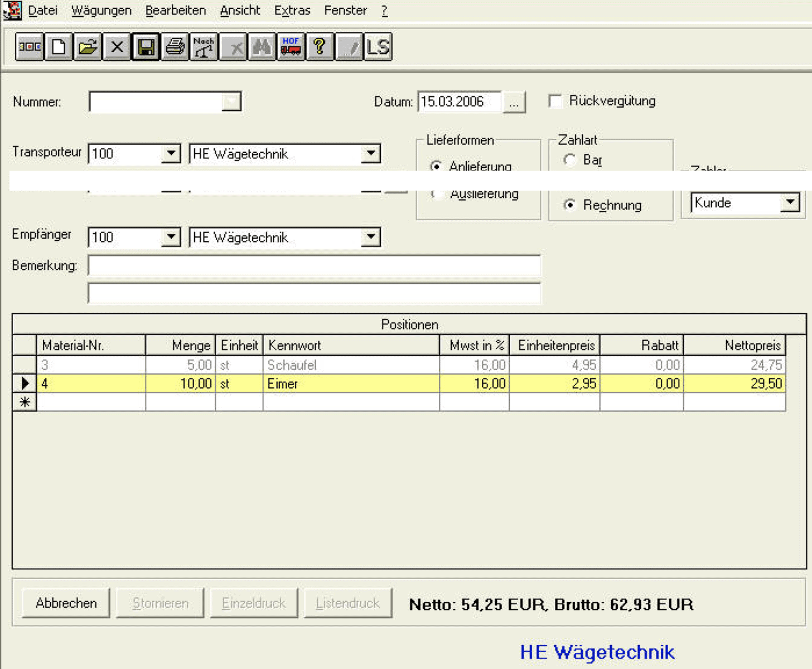This screenshot has height=669, width=812.
Task: Click the Material-Nr. column header
Action: (91, 345)
